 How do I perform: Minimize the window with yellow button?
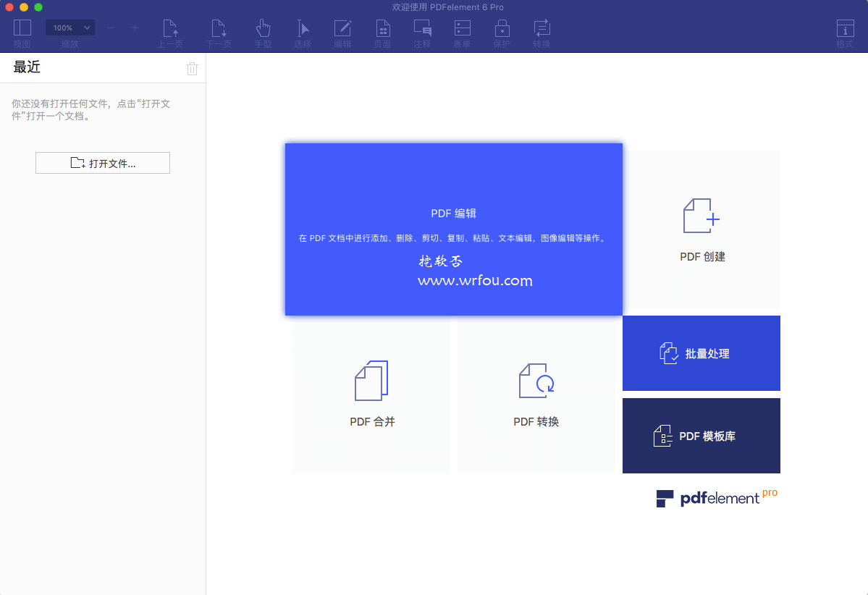point(24,7)
